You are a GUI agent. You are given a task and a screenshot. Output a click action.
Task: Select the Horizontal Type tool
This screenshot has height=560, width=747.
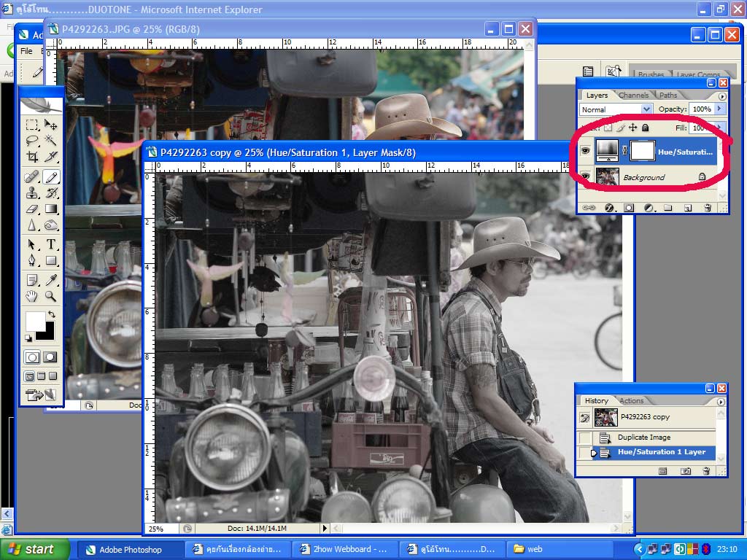tap(51, 244)
